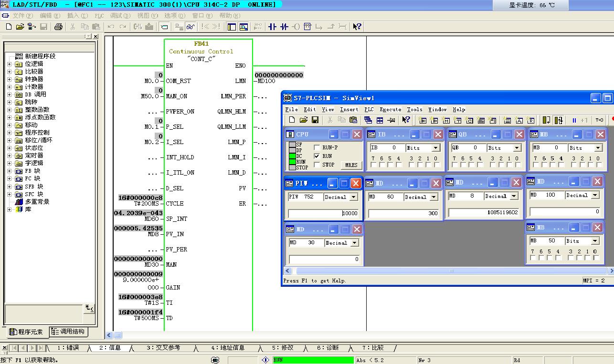Click the T=0 reset timers button
Image resolution: width=614 pixels, height=364 pixels.
(x=599, y=120)
